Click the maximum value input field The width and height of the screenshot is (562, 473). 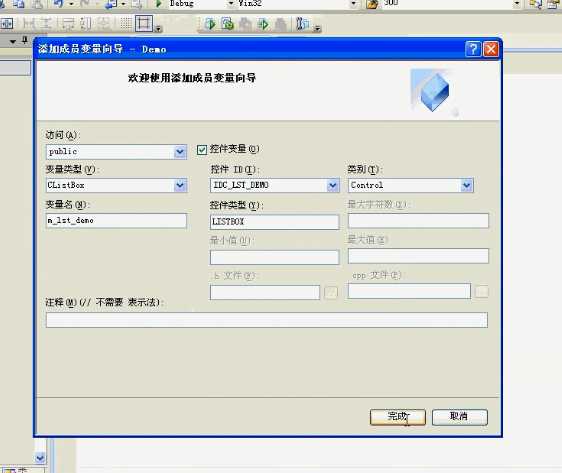pos(418,256)
